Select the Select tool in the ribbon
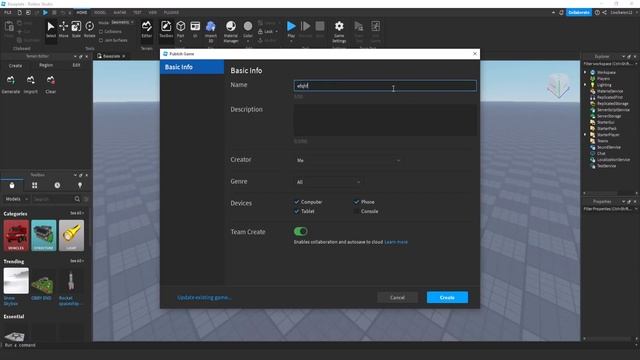Screen dimensions: 640x360 51,29
